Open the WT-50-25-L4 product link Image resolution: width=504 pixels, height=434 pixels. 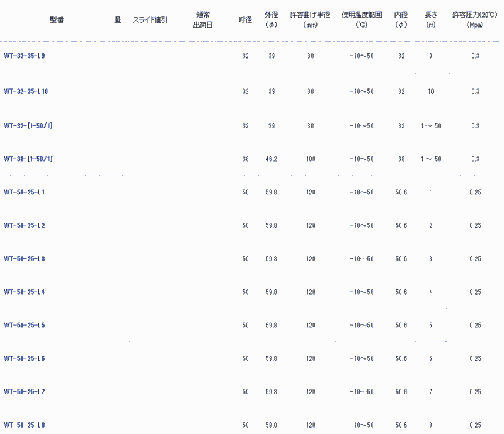click(x=24, y=292)
